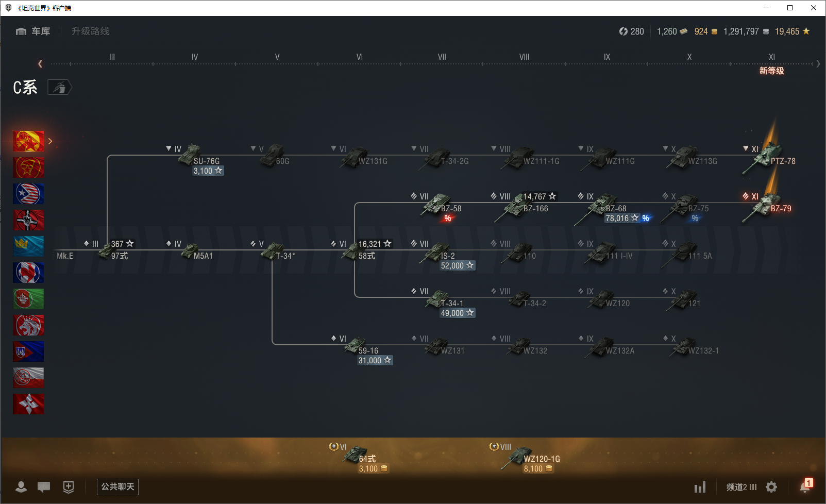Toggle the tank icon button beside C系
The image size is (826, 504).
coord(60,88)
